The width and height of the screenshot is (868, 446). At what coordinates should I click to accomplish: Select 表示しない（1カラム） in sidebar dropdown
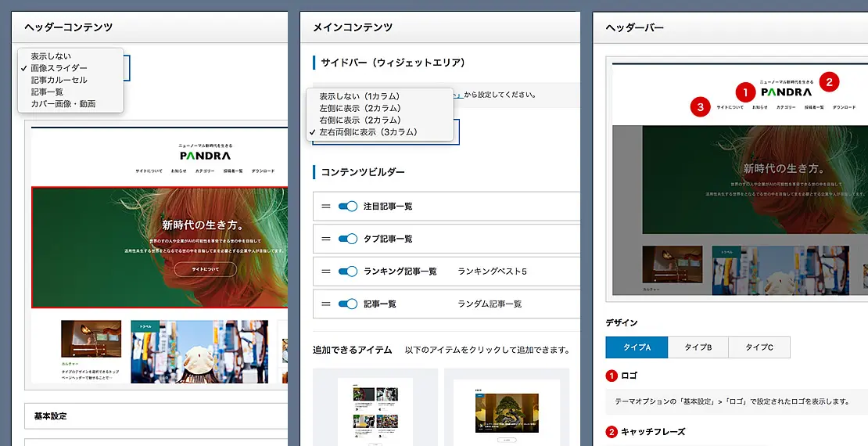pyautogui.click(x=360, y=95)
